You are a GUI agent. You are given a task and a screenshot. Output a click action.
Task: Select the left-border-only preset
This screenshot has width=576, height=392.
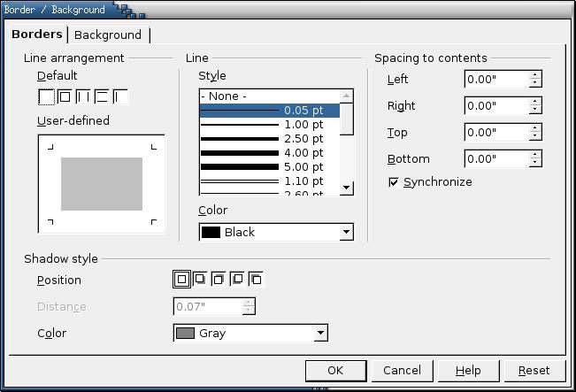pos(120,96)
